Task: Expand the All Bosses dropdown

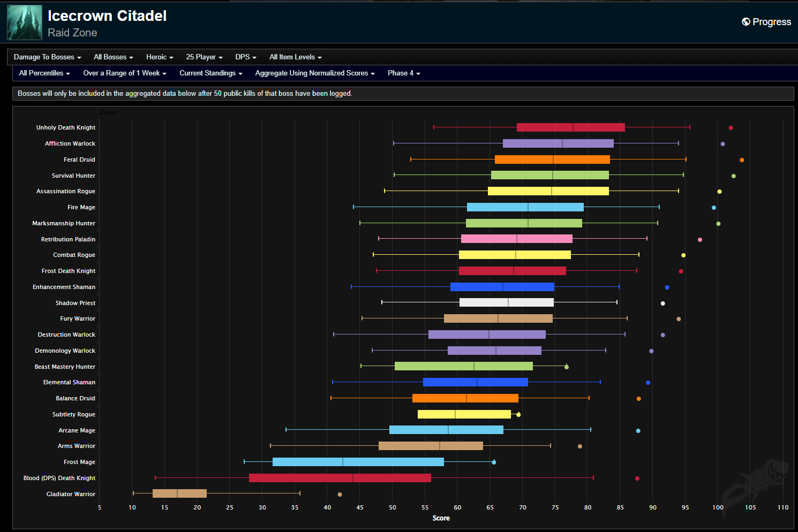Action: click(x=113, y=57)
